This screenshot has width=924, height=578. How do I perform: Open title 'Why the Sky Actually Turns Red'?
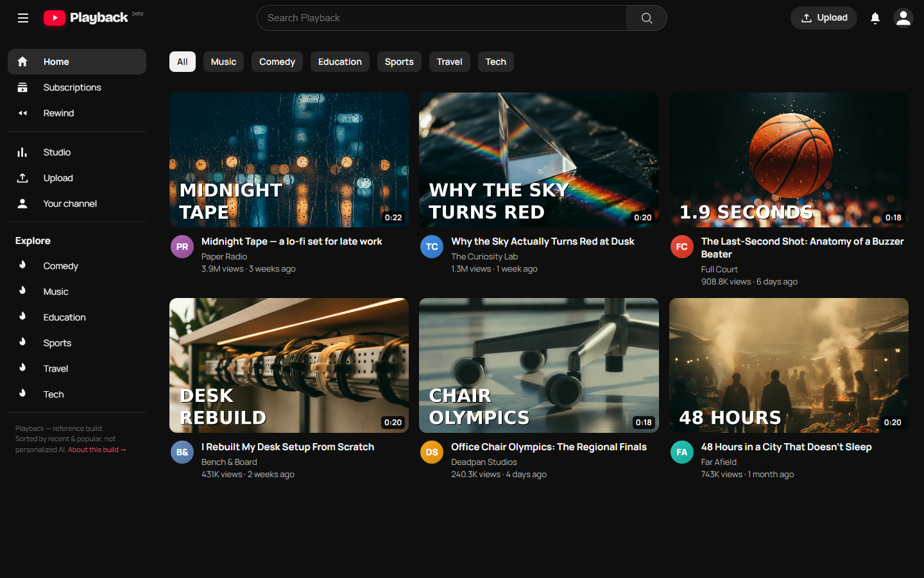[x=543, y=241]
